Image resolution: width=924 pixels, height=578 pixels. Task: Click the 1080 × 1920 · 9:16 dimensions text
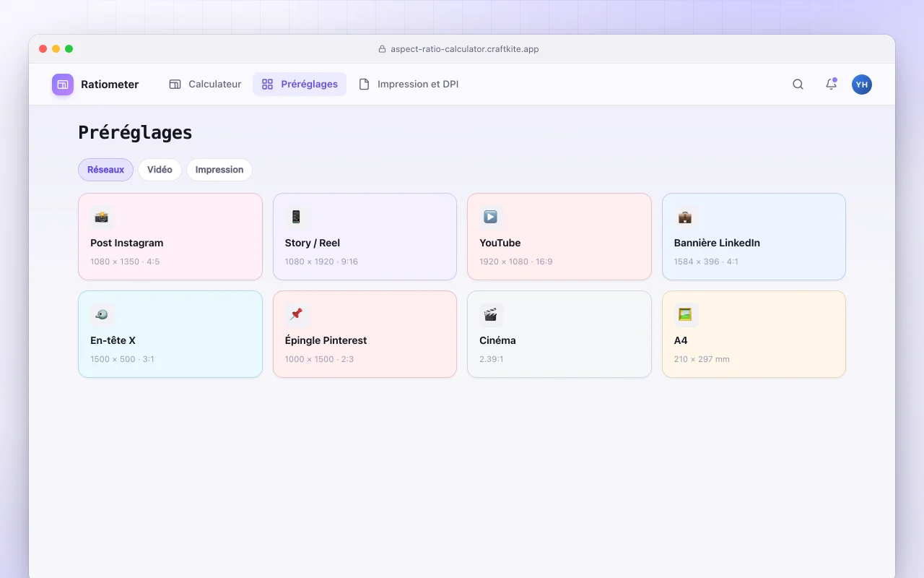tap(321, 262)
